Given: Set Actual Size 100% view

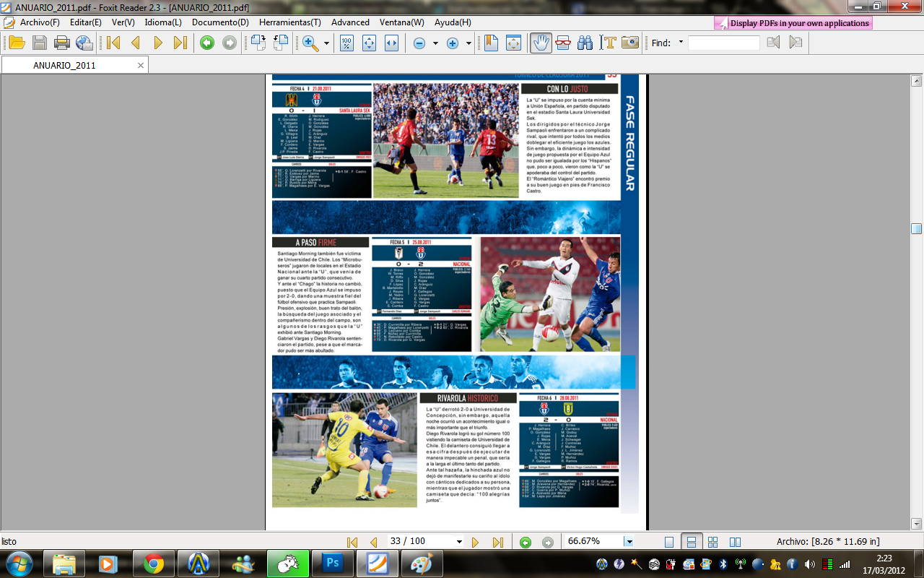Looking at the screenshot, I should coord(346,43).
